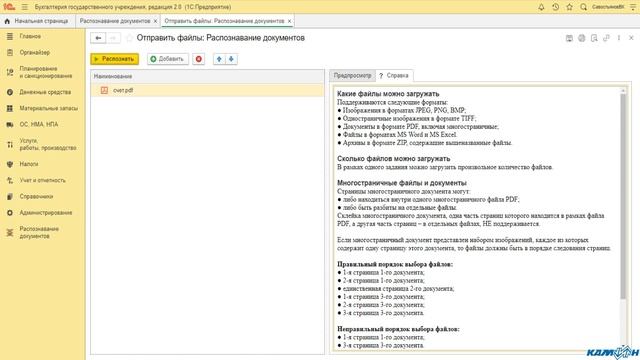Click the ОС, НМА, НПА truck icon
Viewport: 640px width, 360px height.
pos(10,124)
